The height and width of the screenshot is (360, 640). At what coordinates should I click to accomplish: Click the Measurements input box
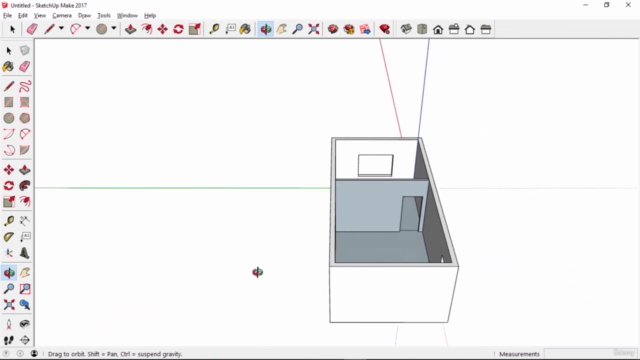[591, 353]
